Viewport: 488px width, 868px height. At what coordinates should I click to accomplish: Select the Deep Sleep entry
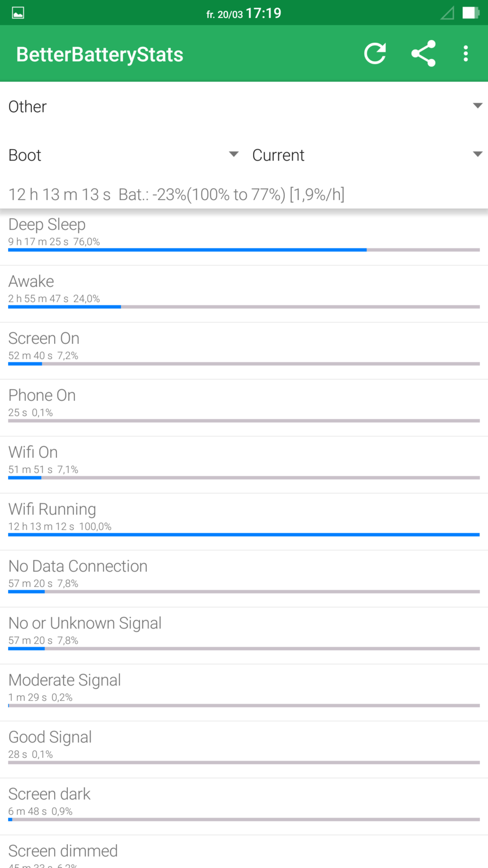click(244, 234)
